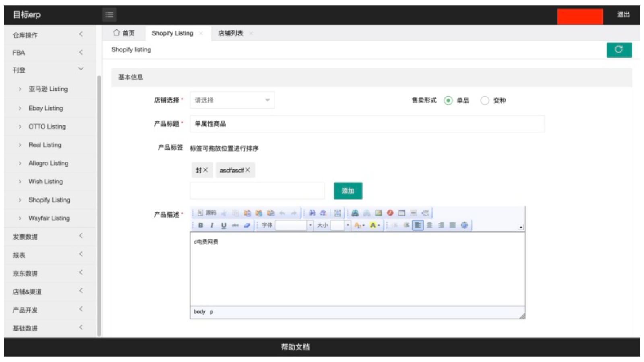Viewport: 644px width, 362px height.
Task: Open the Find binoculars icon
Action: (312, 213)
